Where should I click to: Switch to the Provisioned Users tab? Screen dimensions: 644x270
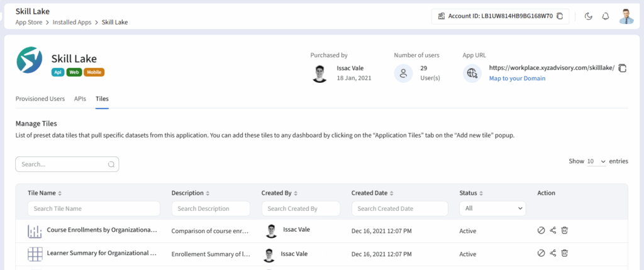40,99
